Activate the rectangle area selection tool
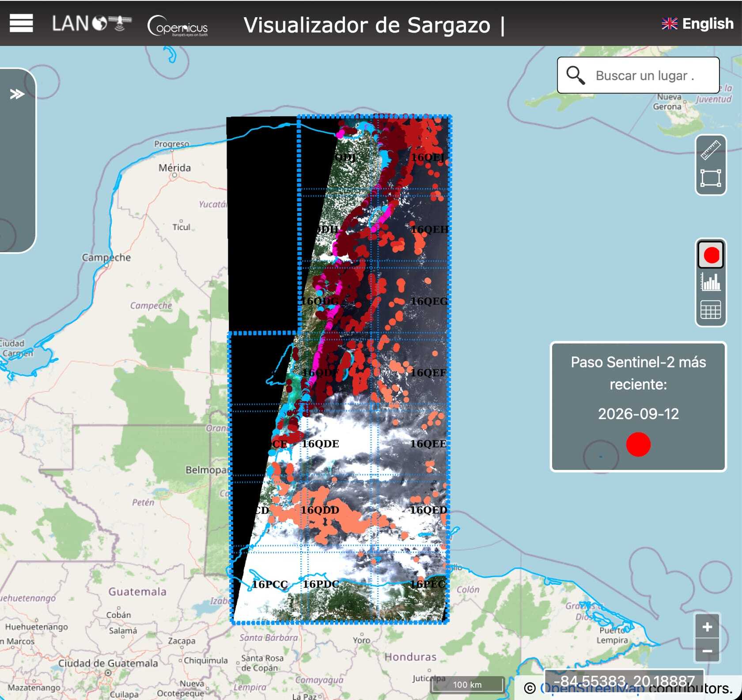The height and width of the screenshot is (700, 742). (711, 178)
